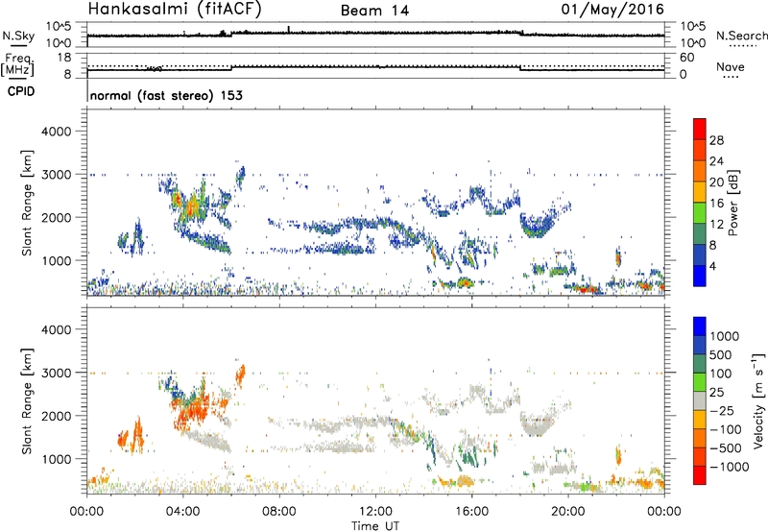Viewport: 768px width, 532px height.
Task: Click the "Velocity [m s⁻¹]" colorbar label
Action: tap(758, 400)
